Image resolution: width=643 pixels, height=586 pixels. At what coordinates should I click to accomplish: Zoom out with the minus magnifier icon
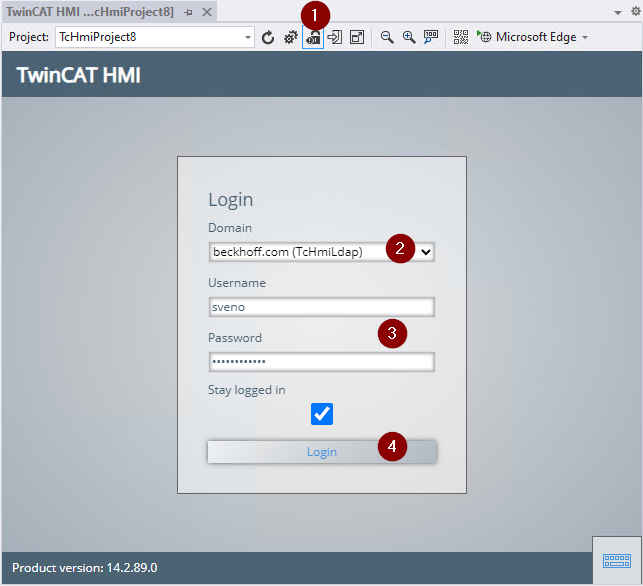[387, 37]
